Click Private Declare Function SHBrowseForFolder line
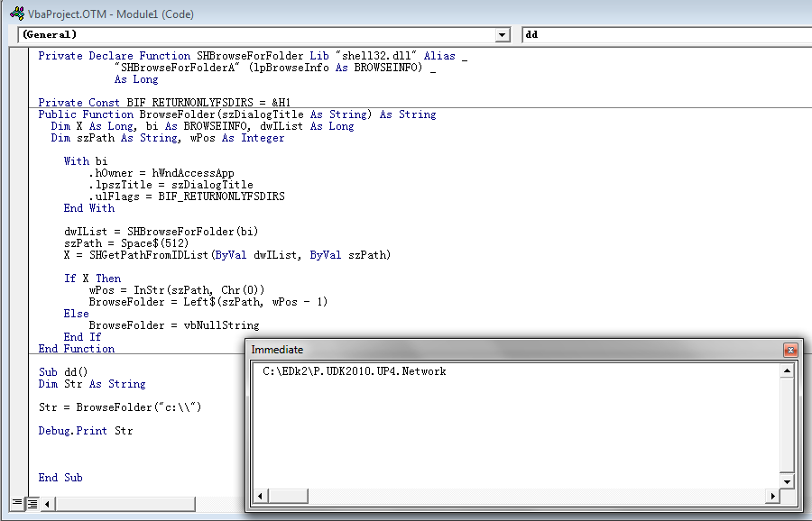This screenshot has width=812, height=521. point(253,56)
